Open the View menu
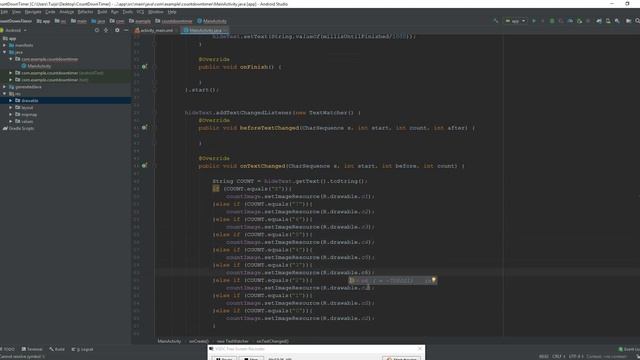Image resolution: width=640 pixels, height=360 pixels. point(16,12)
